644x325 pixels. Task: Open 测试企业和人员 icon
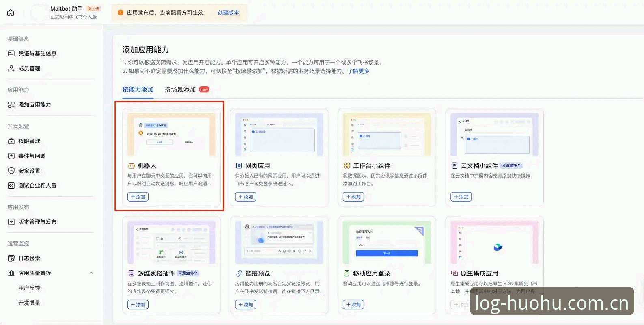(11, 185)
